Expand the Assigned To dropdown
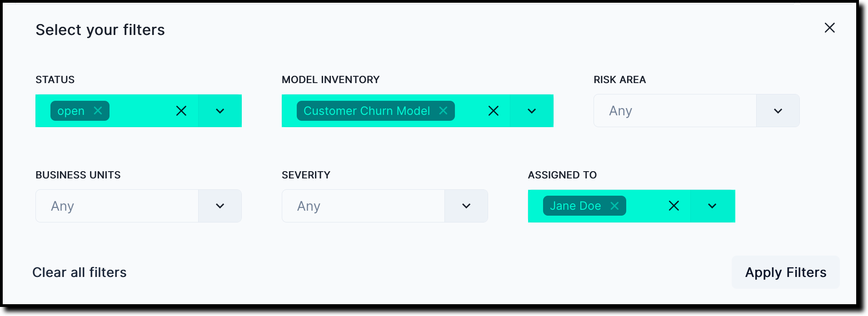 point(712,206)
